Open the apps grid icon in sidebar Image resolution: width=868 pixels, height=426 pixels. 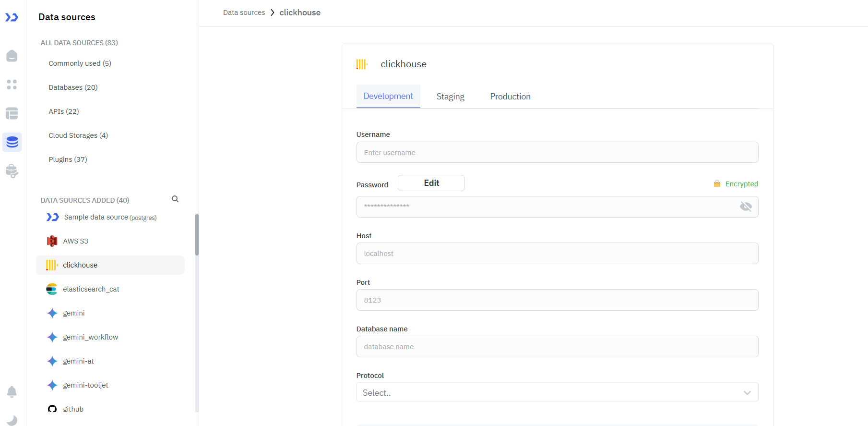(12, 85)
